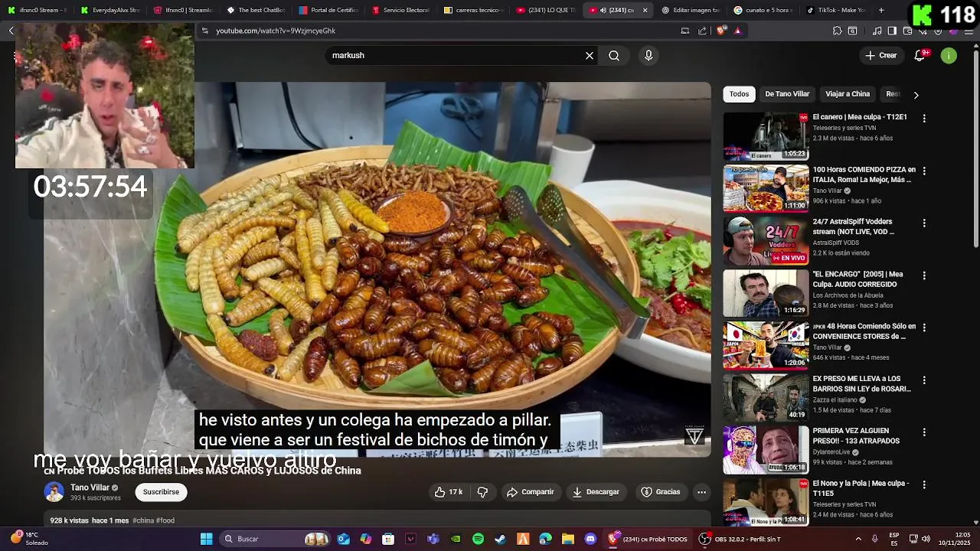The height and width of the screenshot is (551, 980).
Task: Open the green account avatar menu
Action: pyautogui.click(x=949, y=55)
